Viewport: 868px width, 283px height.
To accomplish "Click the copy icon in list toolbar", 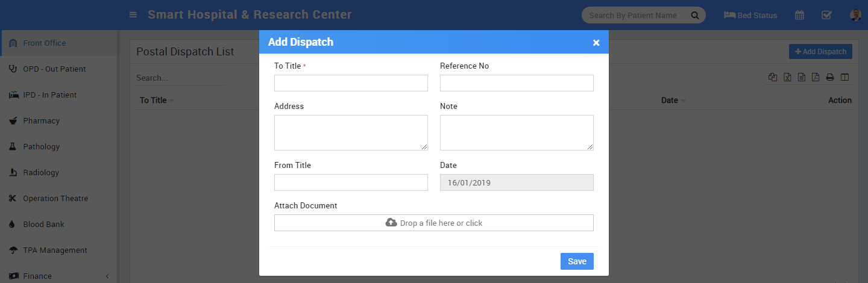I will (773, 77).
